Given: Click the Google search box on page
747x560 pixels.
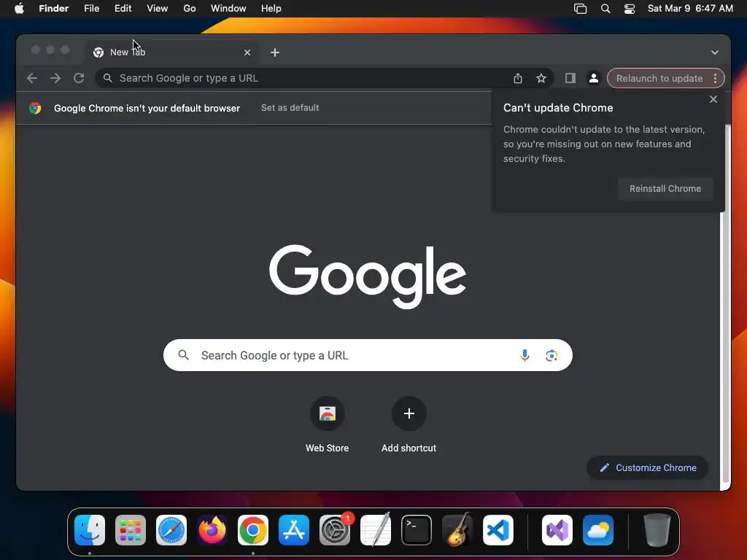Looking at the screenshot, I should 368,355.
